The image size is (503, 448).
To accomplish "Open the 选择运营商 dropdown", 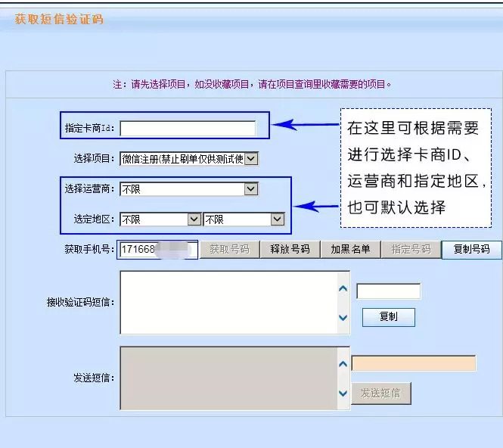I will [189, 189].
